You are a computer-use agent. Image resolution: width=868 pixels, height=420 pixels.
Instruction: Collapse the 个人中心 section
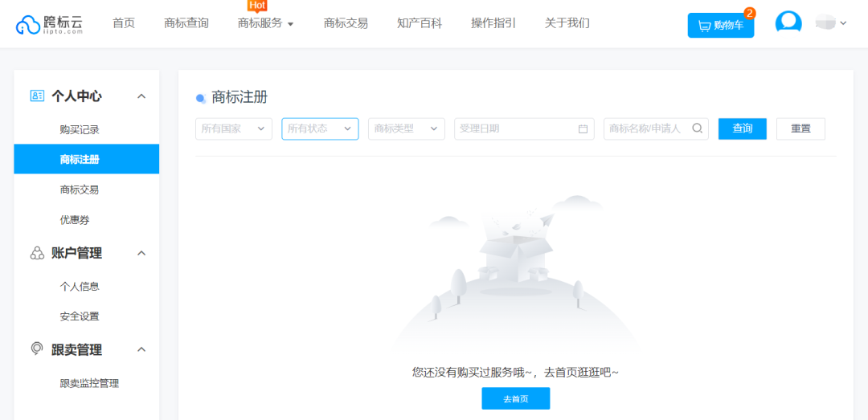click(x=141, y=96)
